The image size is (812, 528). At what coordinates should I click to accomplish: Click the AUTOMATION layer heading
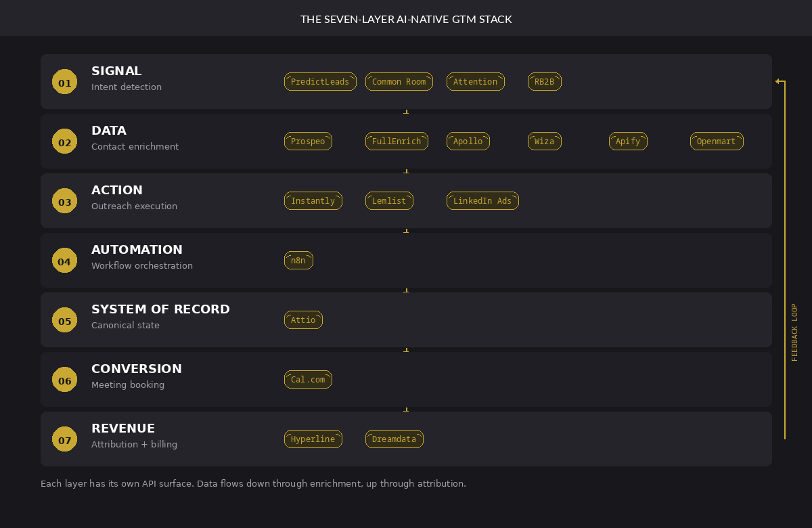[x=137, y=250]
